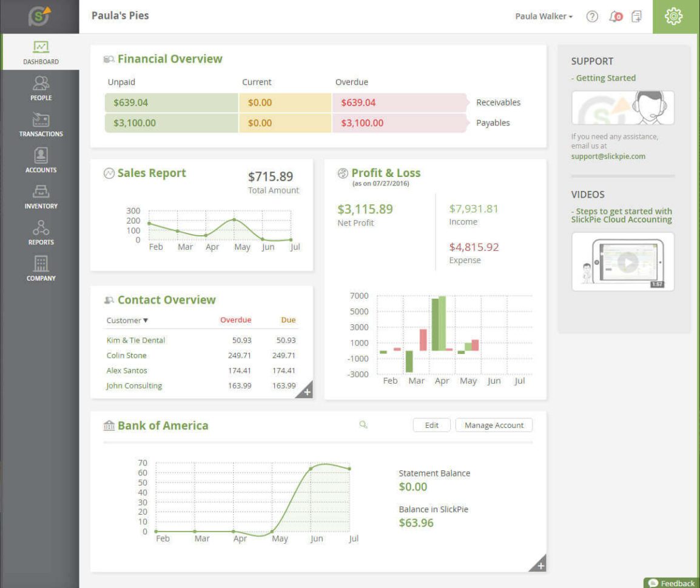Click the Manage Account button

point(493,425)
